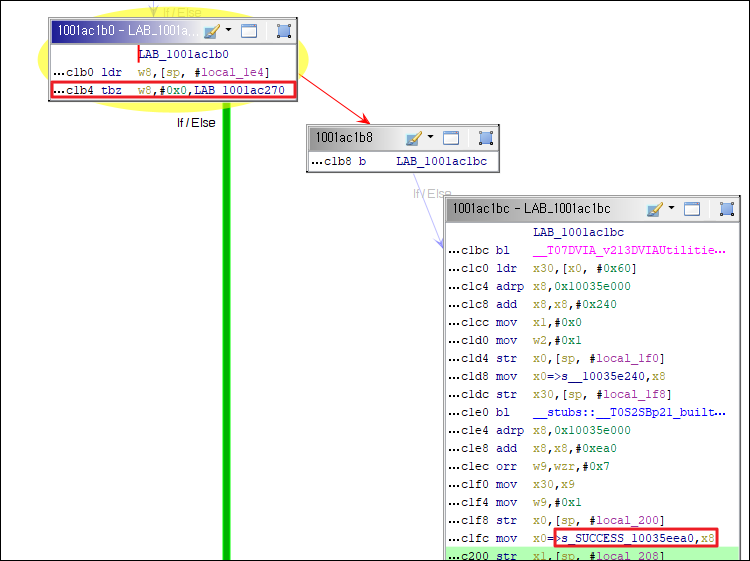Click the window view icon in the 1001ac1b8 block header
The image size is (750, 561).
[x=451, y=138]
